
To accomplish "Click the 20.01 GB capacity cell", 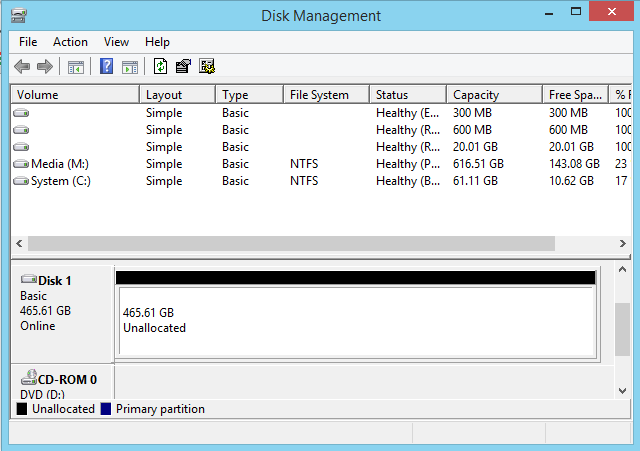I will click(x=476, y=147).
